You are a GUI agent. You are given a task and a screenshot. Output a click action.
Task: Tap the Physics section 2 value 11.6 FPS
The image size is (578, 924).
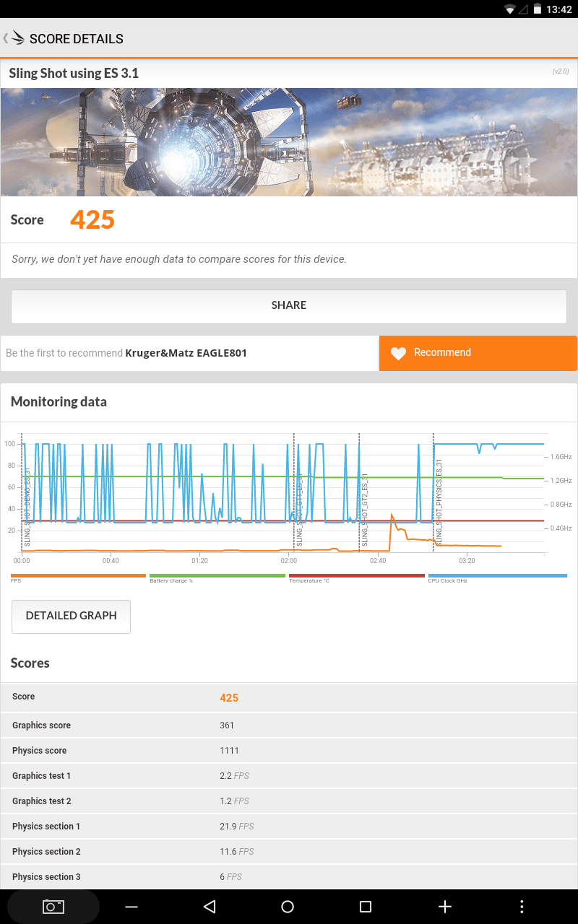(x=237, y=852)
